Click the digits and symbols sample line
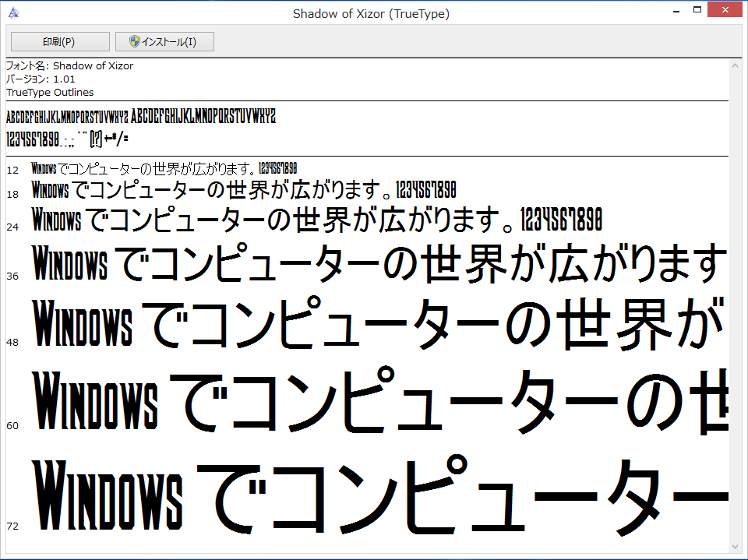 (67, 139)
